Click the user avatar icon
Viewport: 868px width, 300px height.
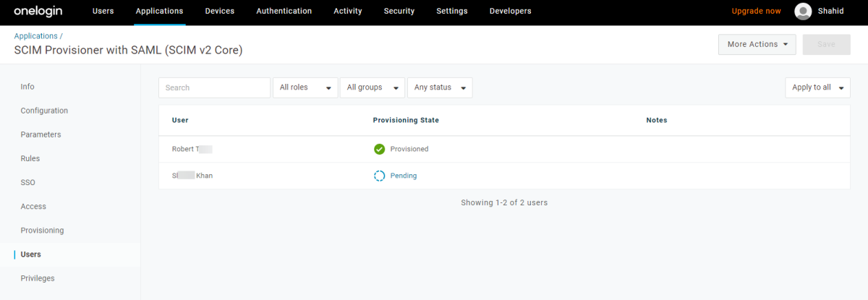coord(803,12)
